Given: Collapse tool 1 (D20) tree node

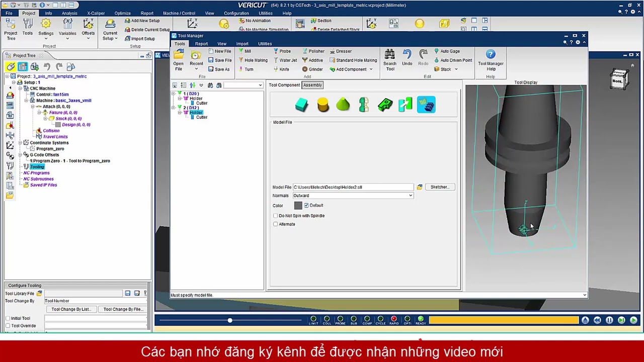Looking at the screenshot, I should tap(174, 94).
